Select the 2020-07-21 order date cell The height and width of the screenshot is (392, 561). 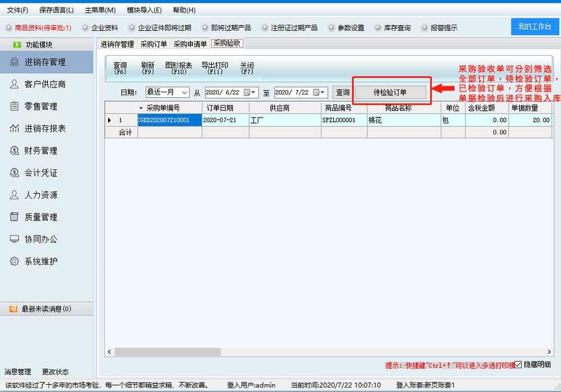(226, 120)
